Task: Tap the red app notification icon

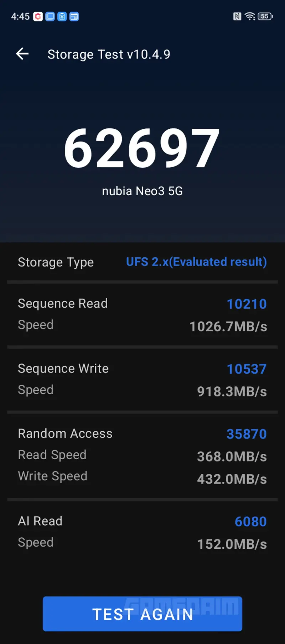Action: click(x=38, y=16)
